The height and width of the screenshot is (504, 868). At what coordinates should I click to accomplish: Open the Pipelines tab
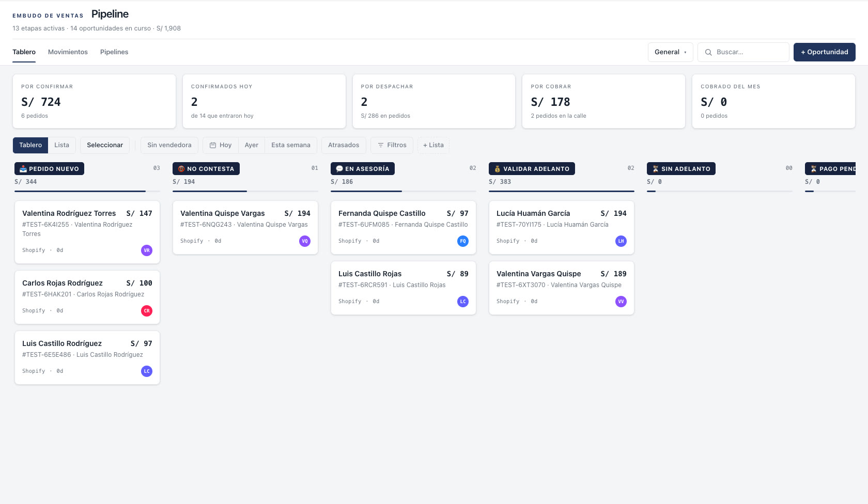coord(114,52)
